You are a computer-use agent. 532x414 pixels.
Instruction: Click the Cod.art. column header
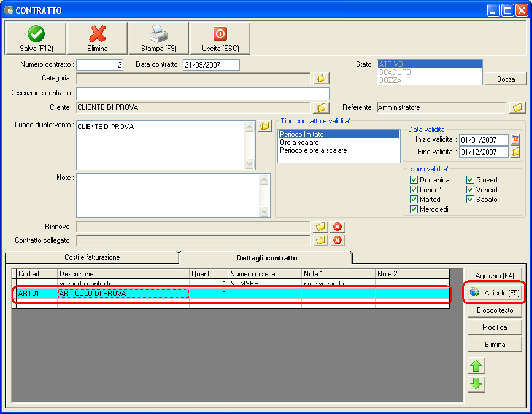37,274
